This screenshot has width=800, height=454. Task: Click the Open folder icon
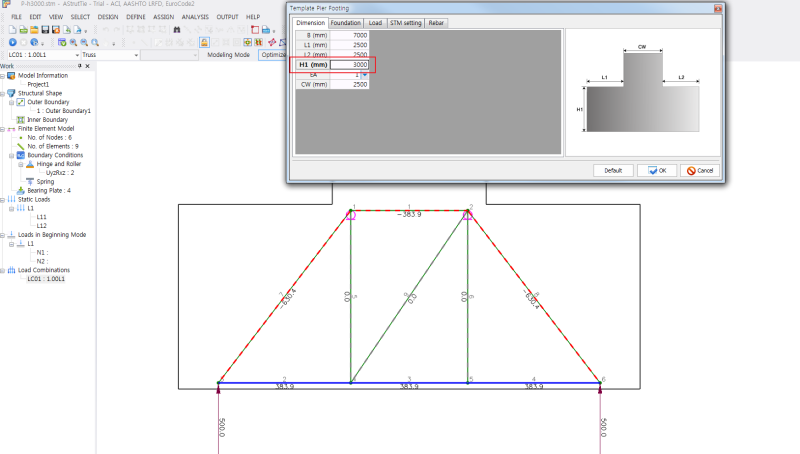pyautogui.click(x=34, y=30)
